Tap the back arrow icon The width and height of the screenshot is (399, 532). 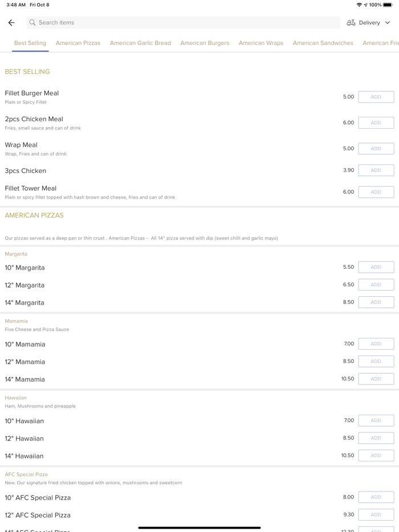point(11,23)
